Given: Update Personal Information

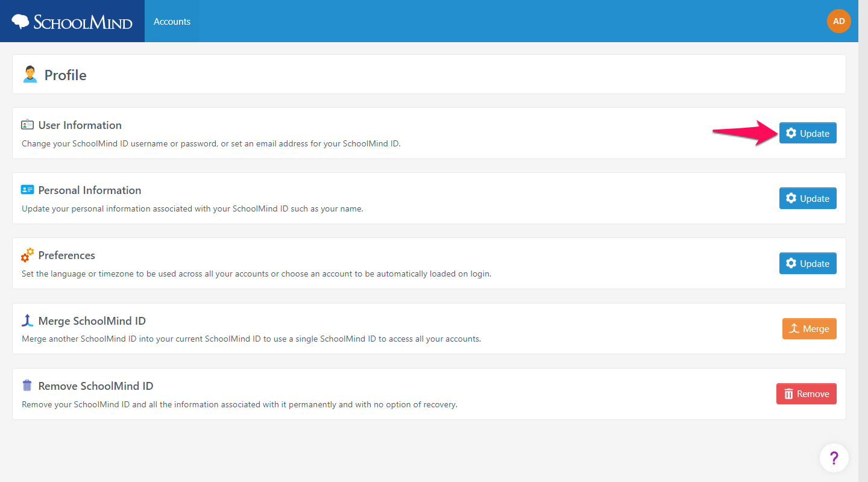Looking at the screenshot, I should click(x=808, y=198).
